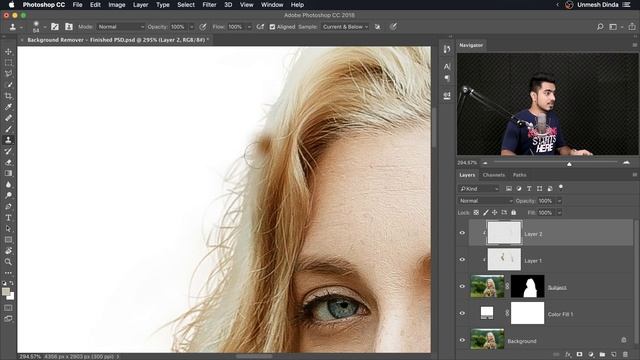Hide the Subject layer visibility eye

pos(462,287)
